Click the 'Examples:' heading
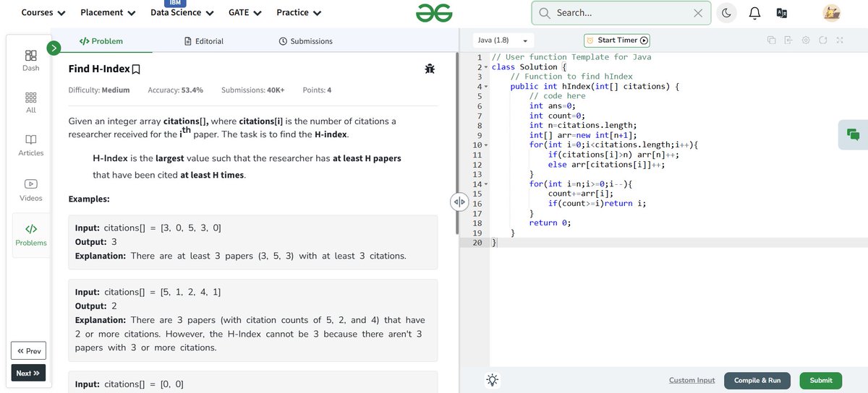This screenshot has height=393, width=868. pos(89,199)
